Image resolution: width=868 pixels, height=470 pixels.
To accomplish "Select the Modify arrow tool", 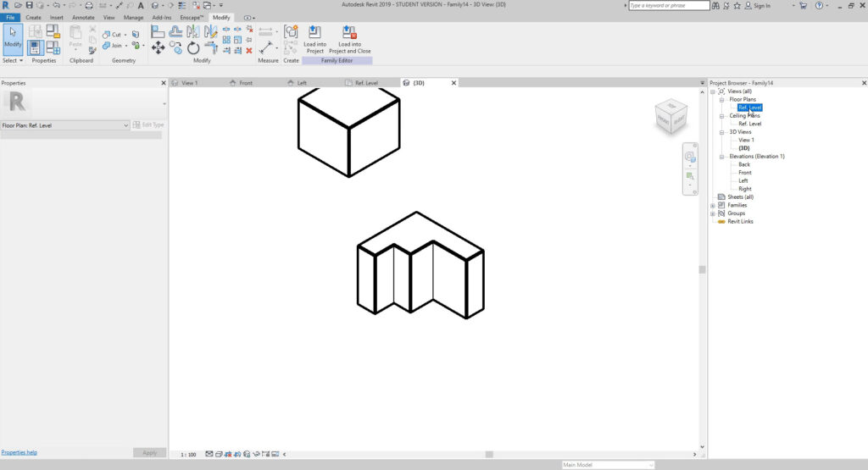I will 13,38.
